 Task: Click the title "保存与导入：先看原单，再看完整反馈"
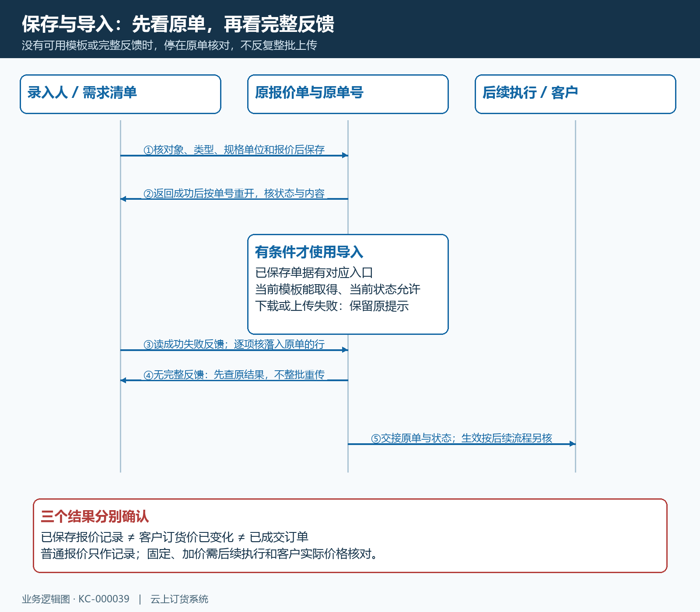[178, 24]
